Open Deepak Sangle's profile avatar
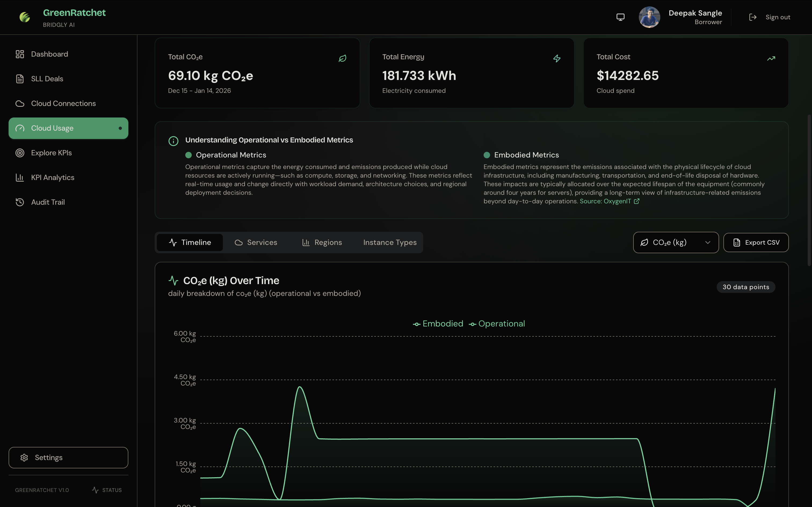812x507 pixels. (649, 17)
